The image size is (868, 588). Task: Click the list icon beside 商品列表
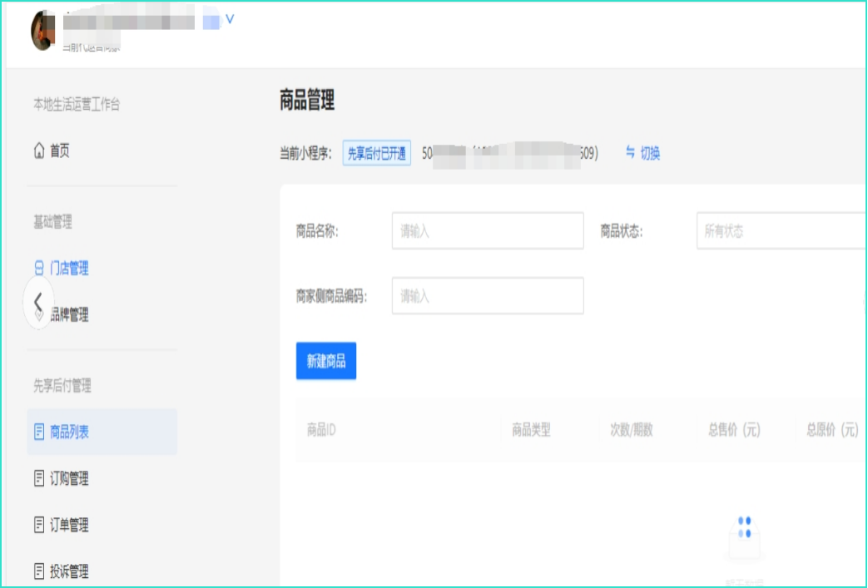(x=38, y=432)
